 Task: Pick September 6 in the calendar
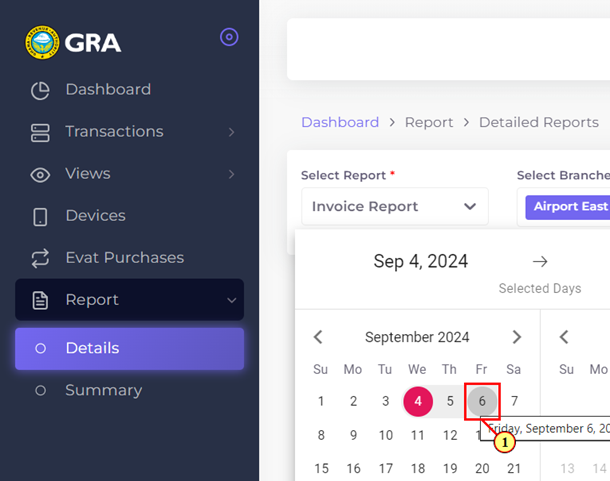click(x=482, y=401)
